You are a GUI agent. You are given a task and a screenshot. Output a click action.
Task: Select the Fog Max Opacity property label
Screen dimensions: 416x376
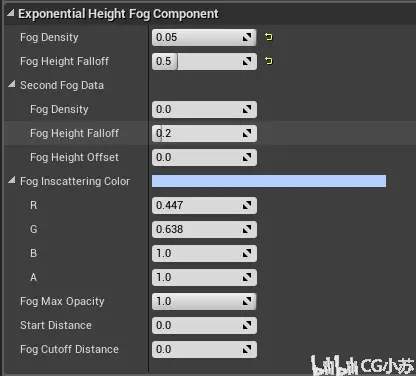coord(62,301)
